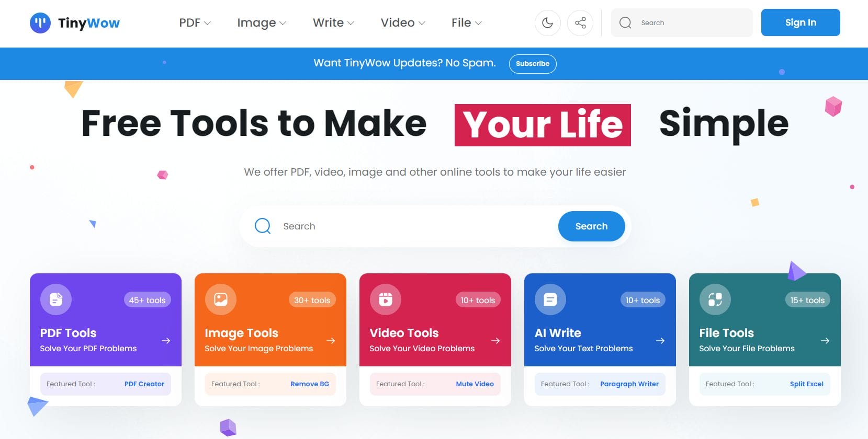Click the arrow on the AI Write card
The width and height of the screenshot is (868, 439).
click(x=660, y=341)
